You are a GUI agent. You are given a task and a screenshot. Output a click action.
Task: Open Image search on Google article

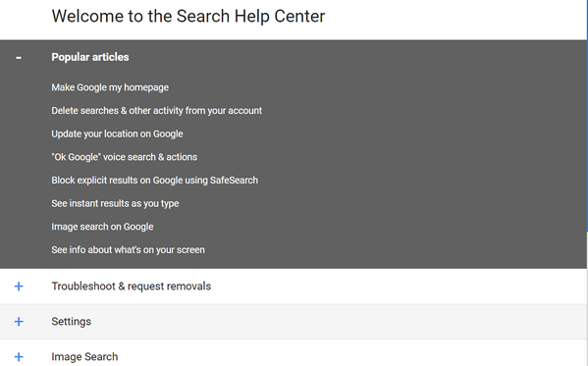[102, 227]
